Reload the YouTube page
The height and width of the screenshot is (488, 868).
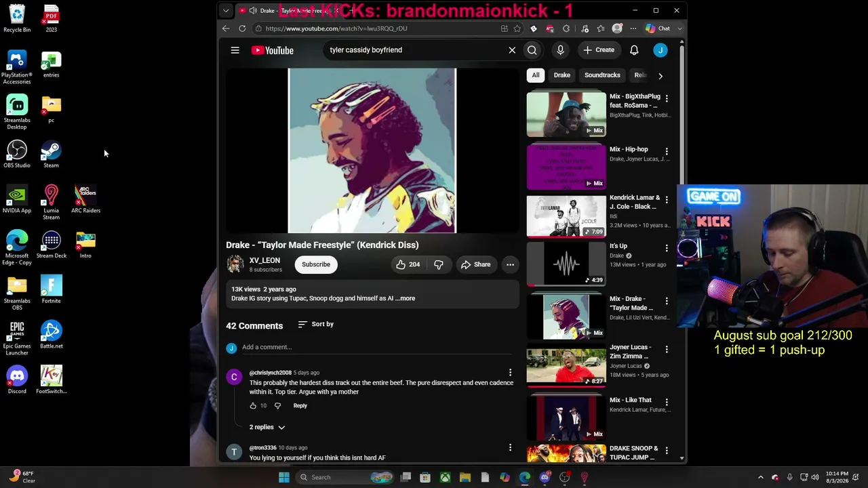click(x=242, y=28)
